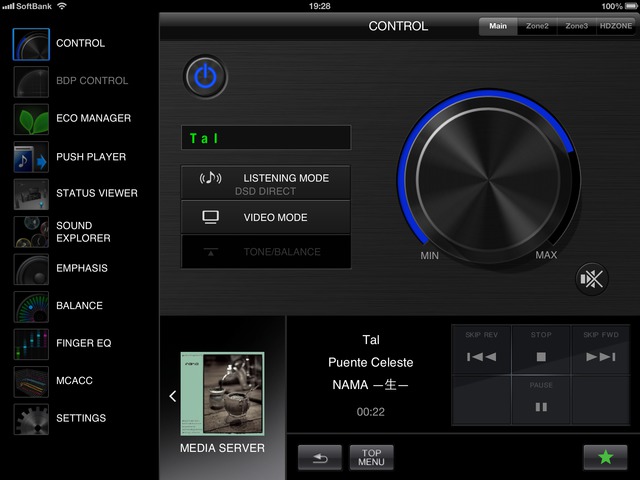This screenshot has height=480, width=640.
Task: Click the back arrow return button
Action: 320,458
